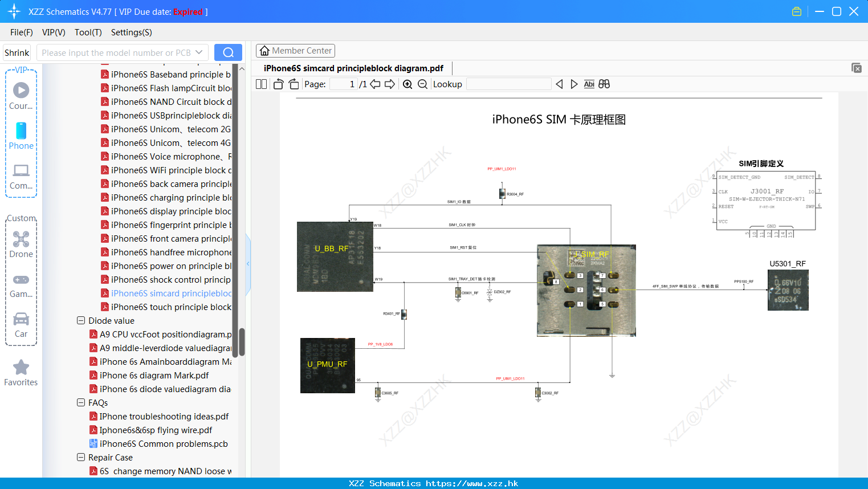This screenshot has height=489, width=868.
Task: Click the tree panel scroll-up arrow
Action: (x=242, y=69)
